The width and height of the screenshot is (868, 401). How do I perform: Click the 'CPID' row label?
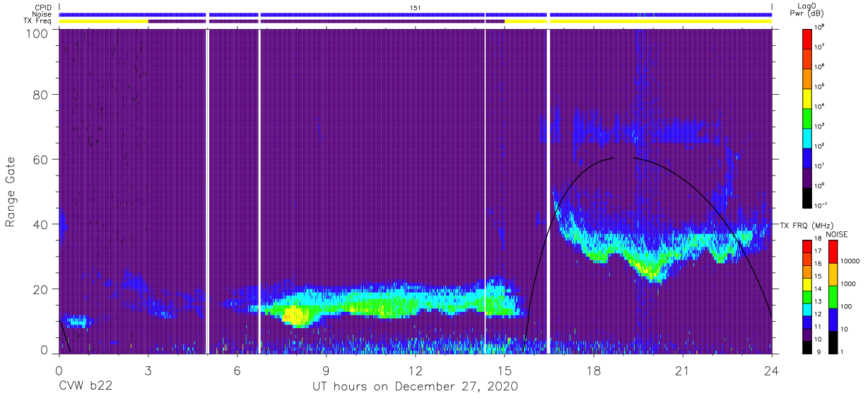pos(44,7)
